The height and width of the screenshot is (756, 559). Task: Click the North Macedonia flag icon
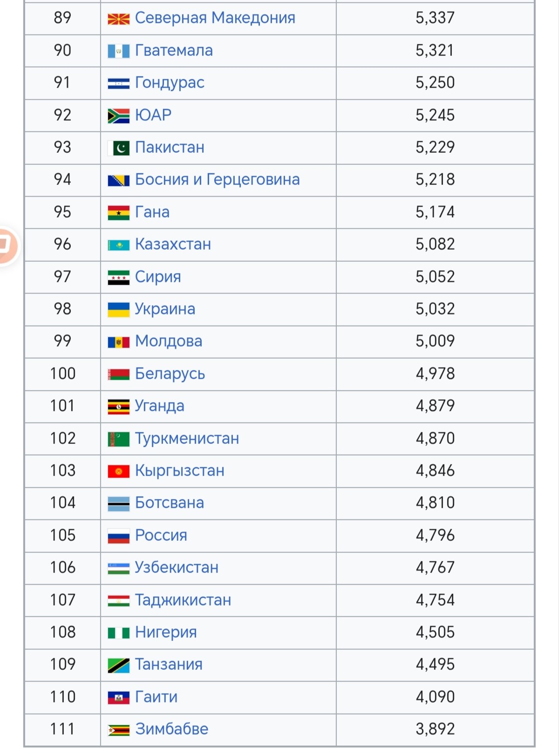(x=118, y=19)
